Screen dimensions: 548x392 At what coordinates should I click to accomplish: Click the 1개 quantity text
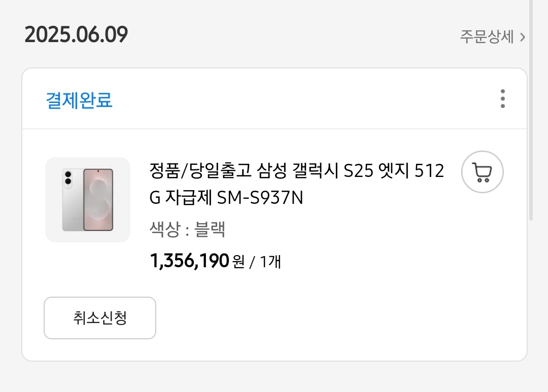(270, 262)
